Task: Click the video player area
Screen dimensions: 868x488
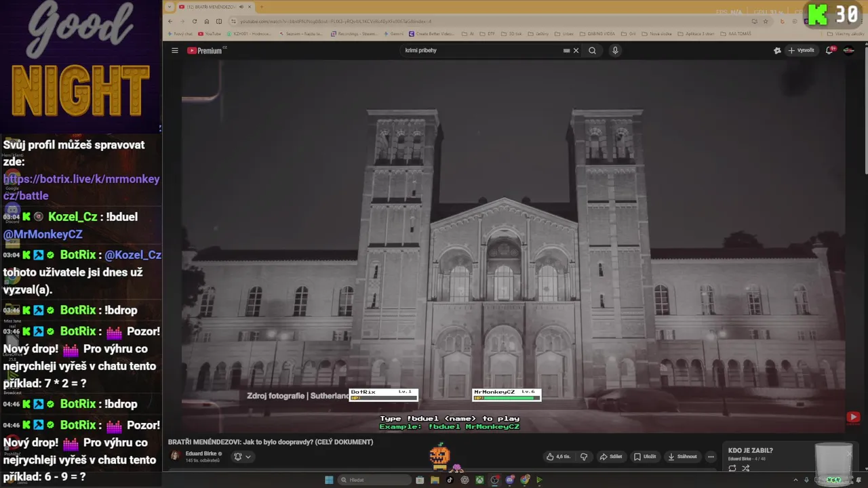Action: (513, 246)
